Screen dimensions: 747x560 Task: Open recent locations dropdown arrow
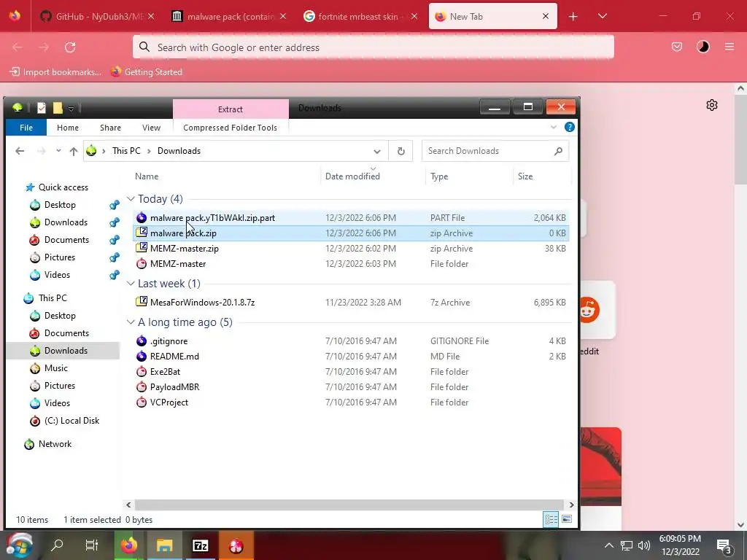(58, 151)
